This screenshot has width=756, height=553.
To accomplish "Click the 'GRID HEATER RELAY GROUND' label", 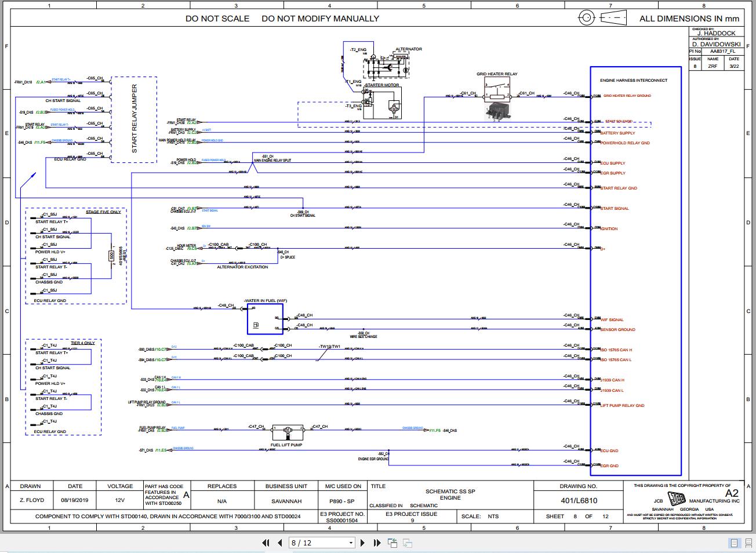I will pos(627,96).
